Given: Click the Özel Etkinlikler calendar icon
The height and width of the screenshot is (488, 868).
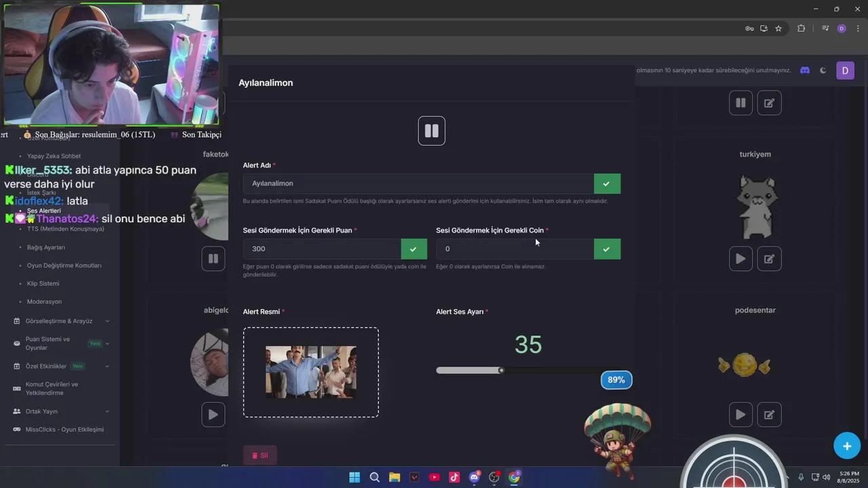Looking at the screenshot, I should point(17,367).
